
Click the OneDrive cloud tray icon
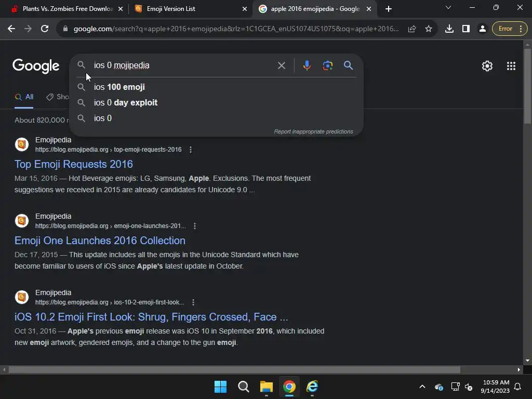(439, 387)
